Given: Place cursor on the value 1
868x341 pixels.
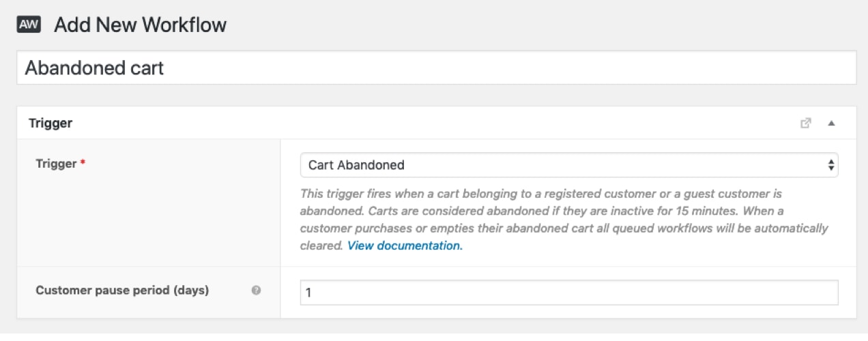Looking at the screenshot, I should pos(308,293).
